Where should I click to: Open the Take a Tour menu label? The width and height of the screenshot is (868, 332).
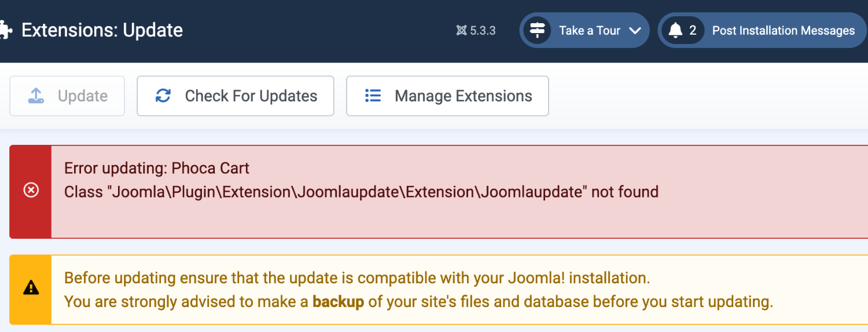(589, 31)
